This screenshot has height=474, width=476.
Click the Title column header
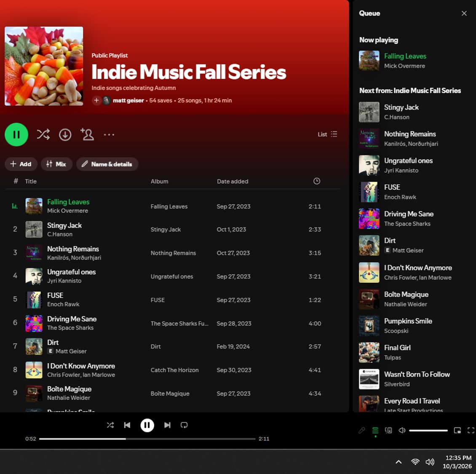pos(31,181)
